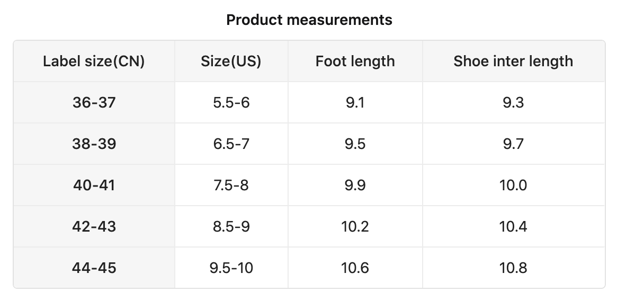Click the 10.0 shoe inter length value
The width and height of the screenshot is (644, 300).
(513, 185)
